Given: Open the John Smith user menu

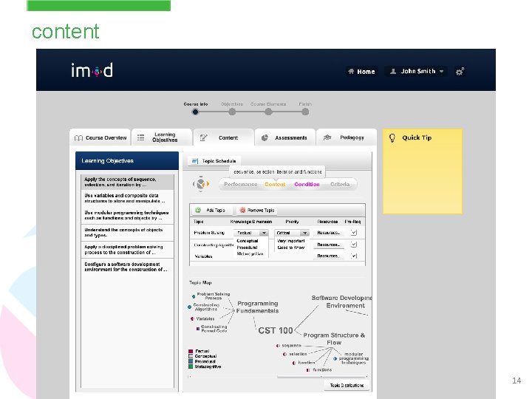Looking at the screenshot, I should click(x=416, y=71).
